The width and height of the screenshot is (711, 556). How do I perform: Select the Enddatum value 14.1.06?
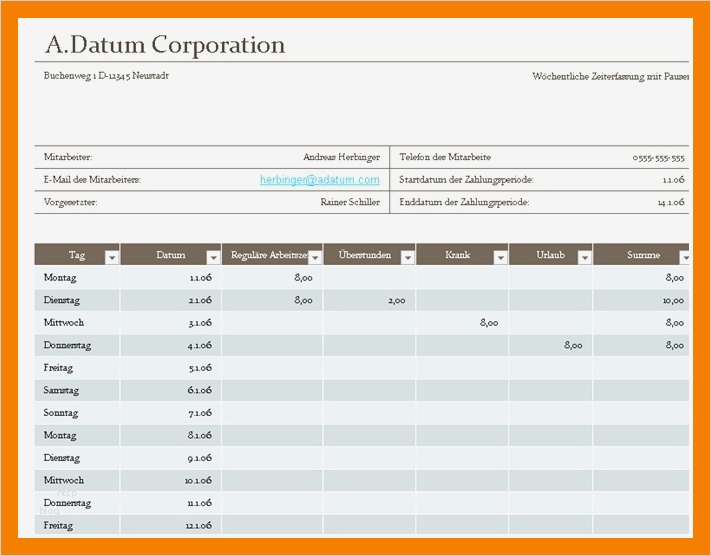(x=671, y=202)
